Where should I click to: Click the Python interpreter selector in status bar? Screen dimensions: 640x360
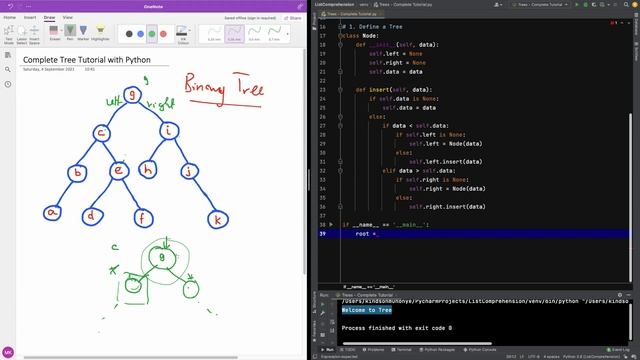point(591,357)
